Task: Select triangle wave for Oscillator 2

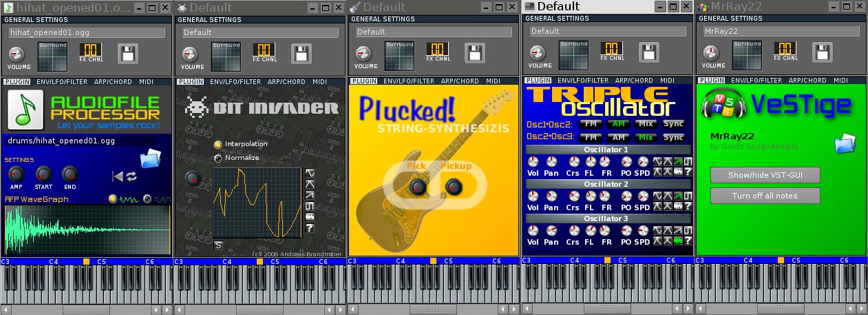Action: coord(668,196)
